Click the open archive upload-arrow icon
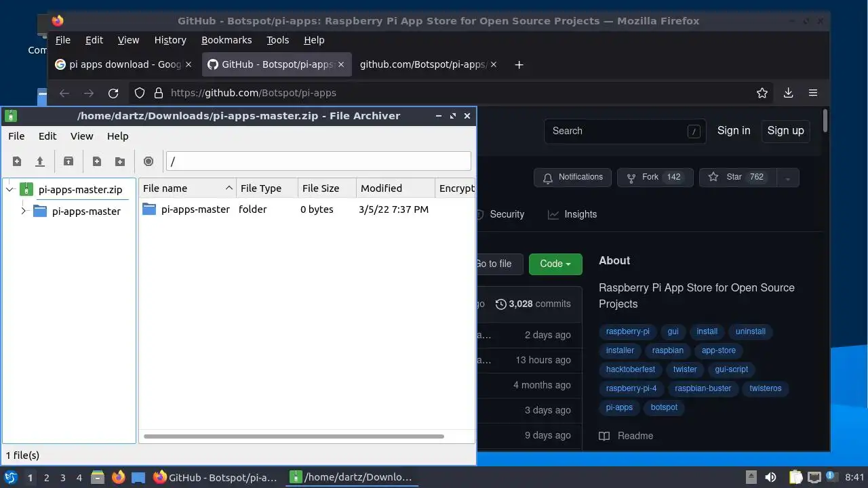This screenshot has width=868, height=488. pyautogui.click(x=40, y=161)
